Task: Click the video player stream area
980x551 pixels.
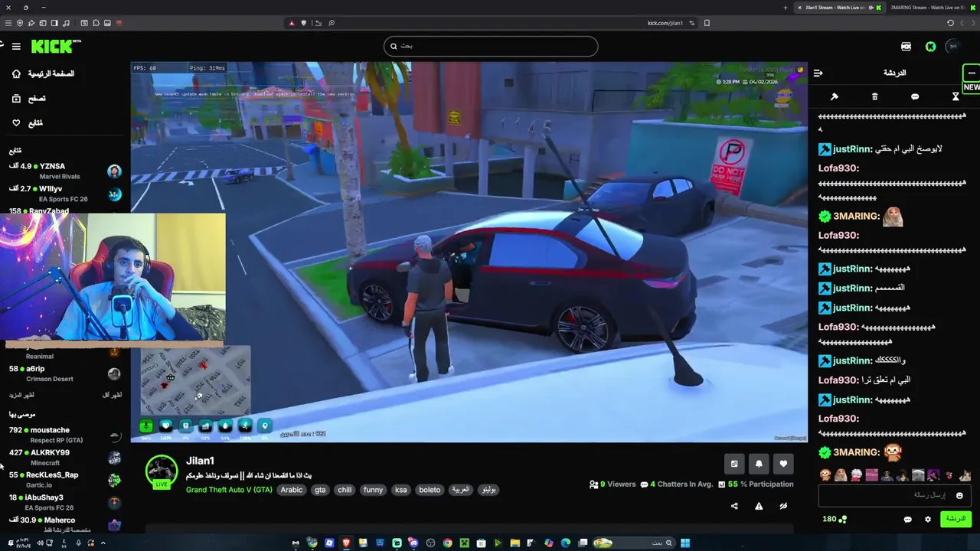Action: click(469, 253)
